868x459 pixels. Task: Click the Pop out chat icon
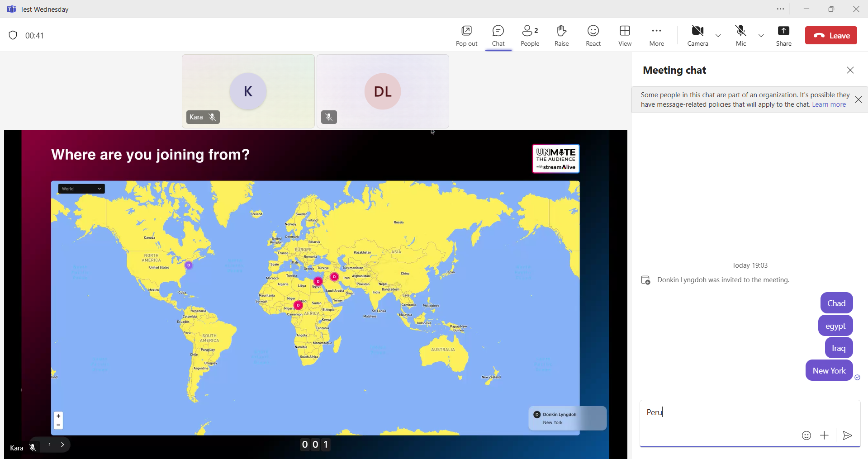point(466,36)
